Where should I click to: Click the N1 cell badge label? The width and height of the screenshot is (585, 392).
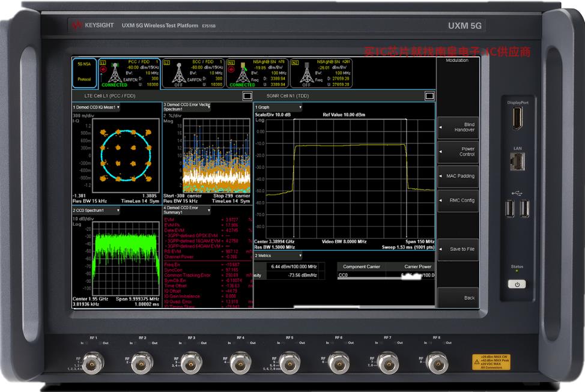click(231, 62)
